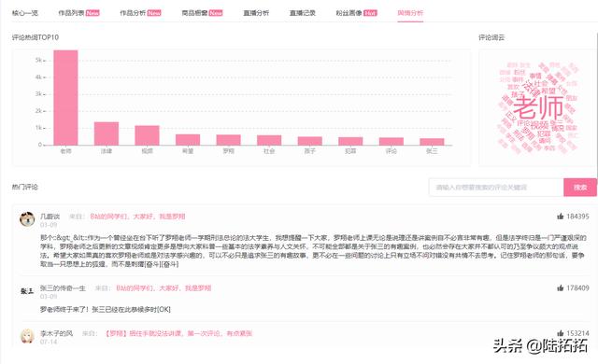Open source video link of 张三的传奇一生's comment
598x364 pixels.
pyautogui.click(x=164, y=287)
